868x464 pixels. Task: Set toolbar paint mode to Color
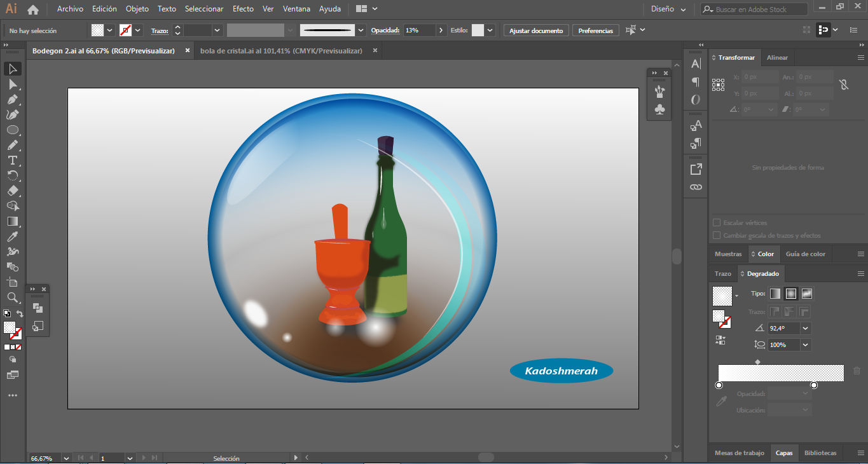tap(7, 347)
